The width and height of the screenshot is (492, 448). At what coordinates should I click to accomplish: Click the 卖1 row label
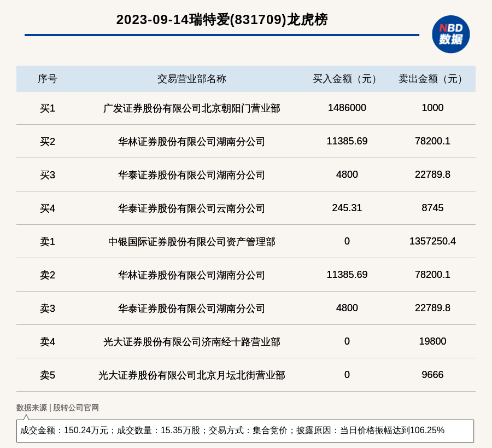point(48,242)
